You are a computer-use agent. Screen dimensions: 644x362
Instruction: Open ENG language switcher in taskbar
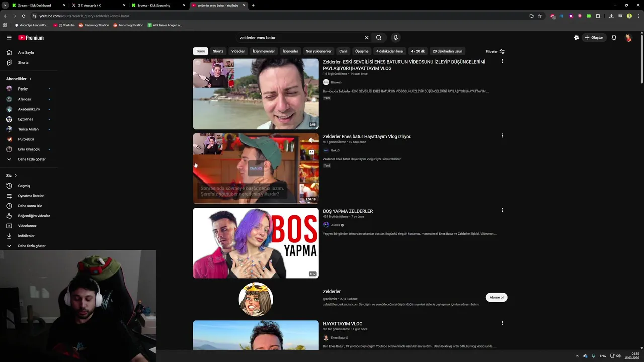coord(603,356)
